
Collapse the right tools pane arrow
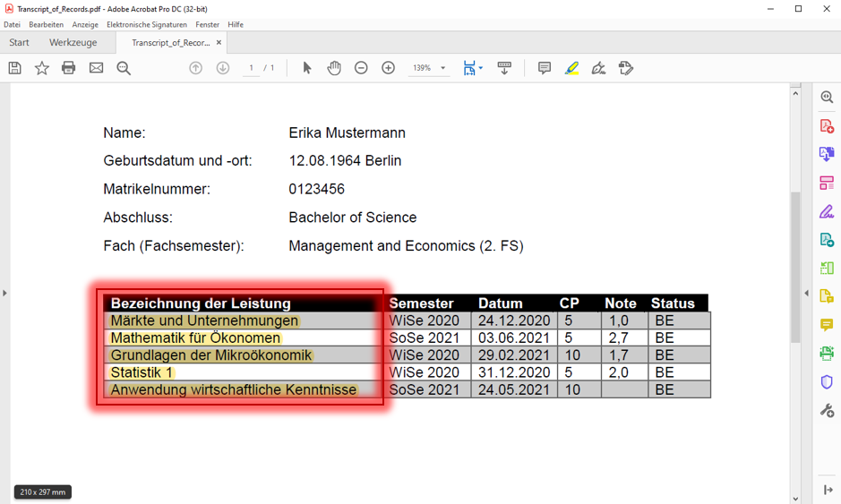807,294
